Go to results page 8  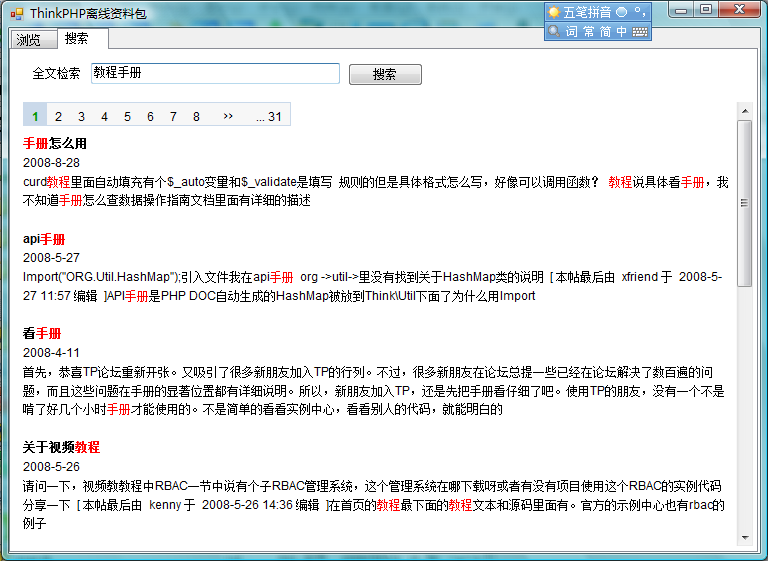tap(196, 117)
